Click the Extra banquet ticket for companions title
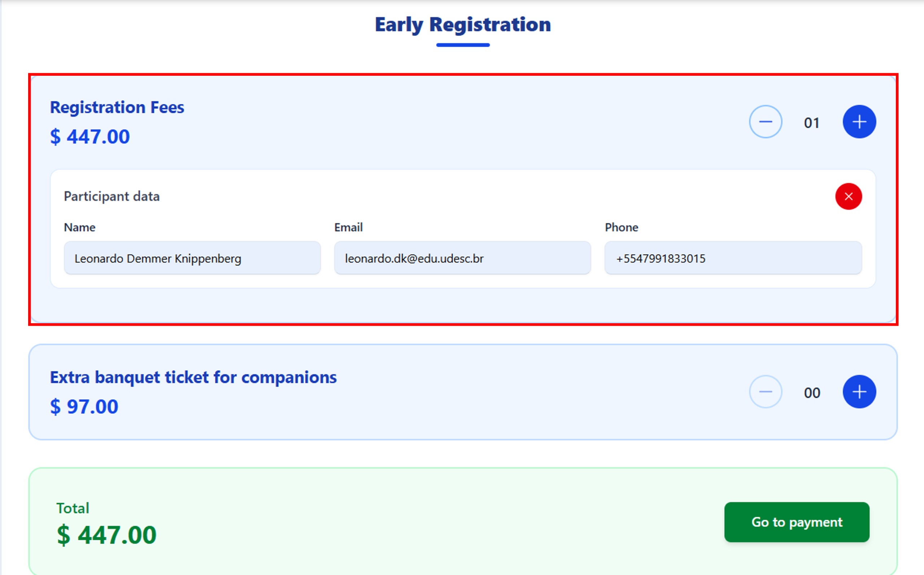This screenshot has height=575, width=924. [193, 378]
